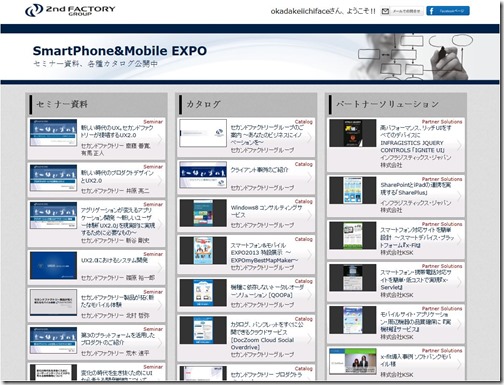504x385 pixels.
Task: Click title UX2.0におけるシステム開発
Action: click(114, 260)
